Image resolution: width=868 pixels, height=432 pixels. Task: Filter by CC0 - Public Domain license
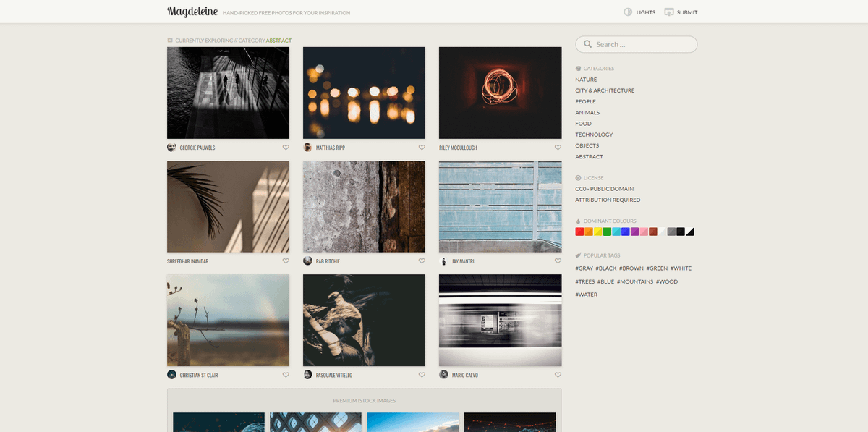(x=604, y=189)
